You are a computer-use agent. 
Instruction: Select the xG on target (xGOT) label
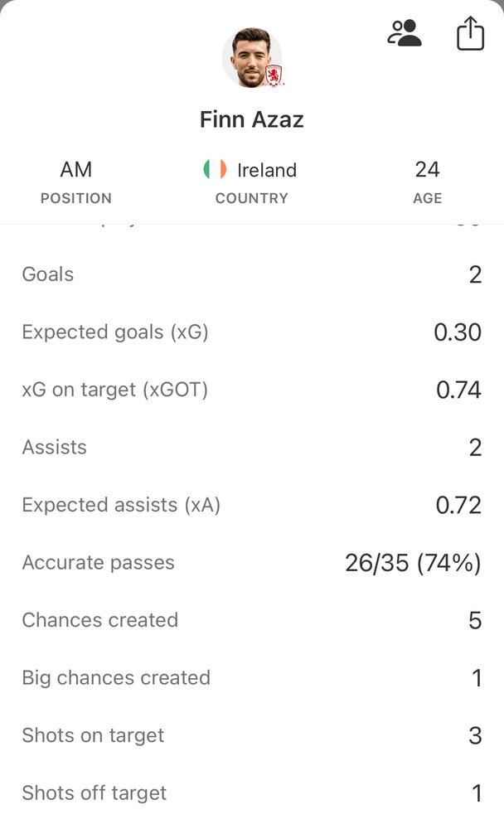coord(114,390)
